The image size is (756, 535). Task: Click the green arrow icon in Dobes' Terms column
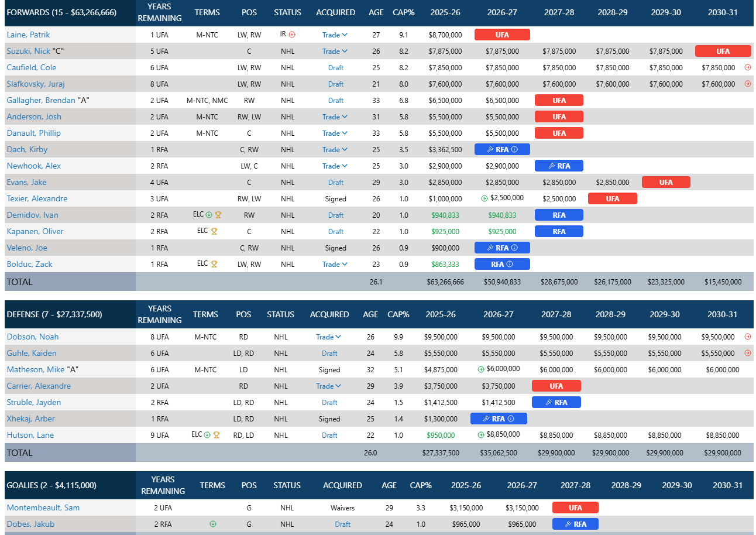[213, 524]
